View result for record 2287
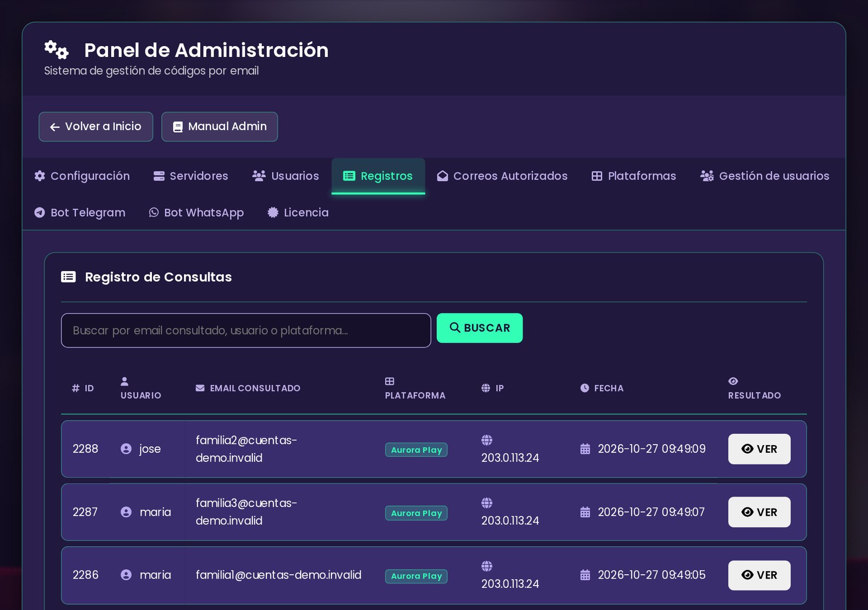 [759, 512]
